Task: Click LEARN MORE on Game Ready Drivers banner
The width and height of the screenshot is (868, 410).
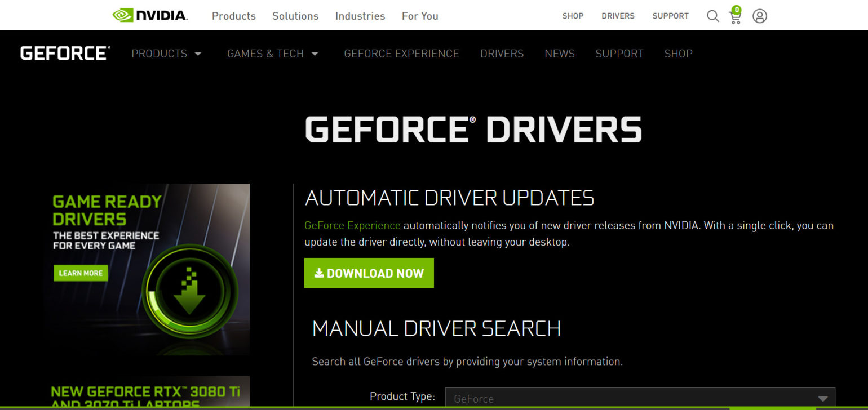Action: [80, 273]
